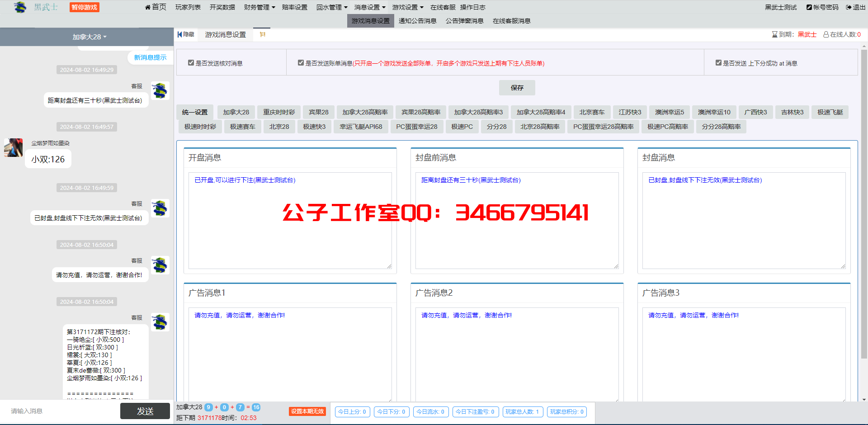This screenshot has width=868, height=425.
Task: Switch to 统一设置 tab
Action: 195,112
